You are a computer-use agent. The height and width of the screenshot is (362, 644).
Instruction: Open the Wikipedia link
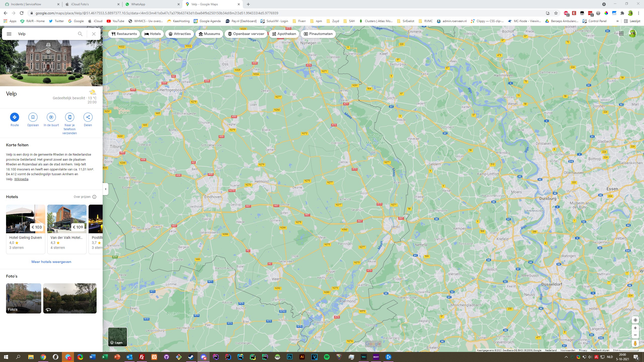point(21,179)
